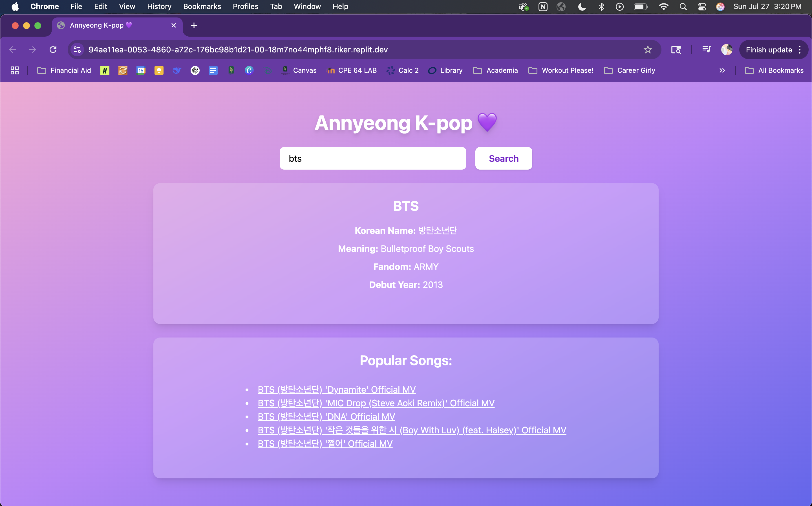Open the ChatGPT bookmark icon
Viewport: 812px width, 506px height.
(195, 70)
